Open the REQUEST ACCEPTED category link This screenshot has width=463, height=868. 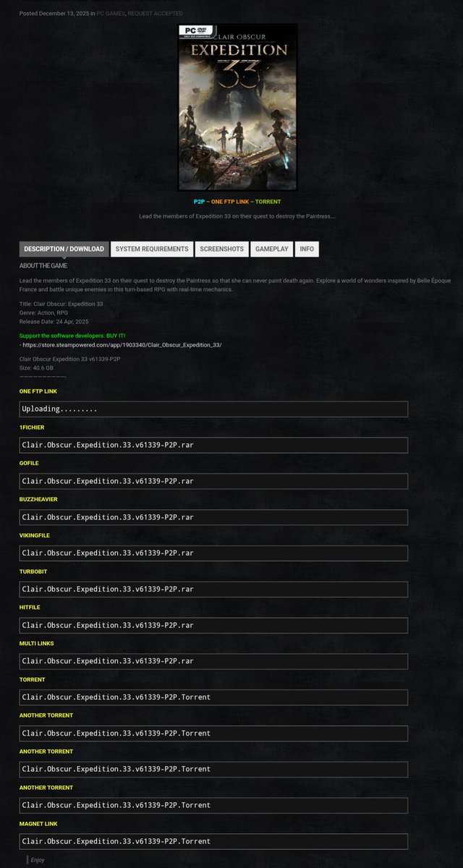click(x=156, y=14)
